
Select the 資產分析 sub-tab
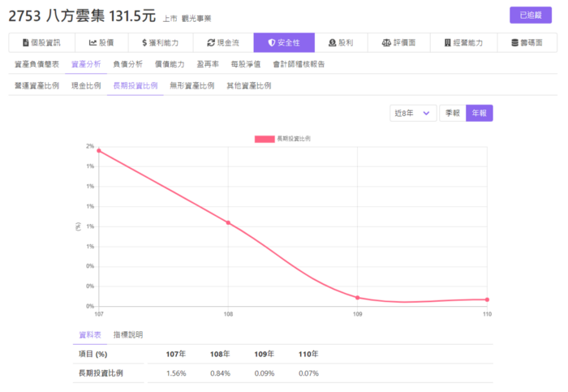tap(86, 64)
